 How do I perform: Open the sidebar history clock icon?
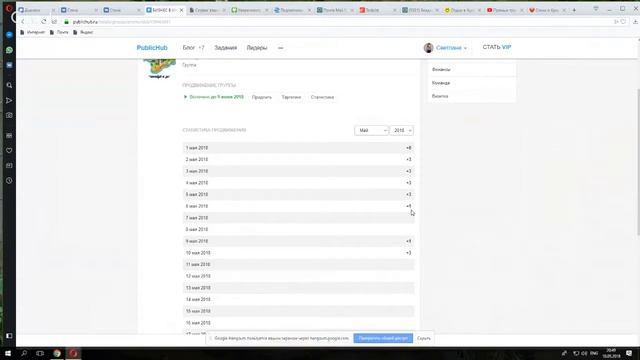9,180
